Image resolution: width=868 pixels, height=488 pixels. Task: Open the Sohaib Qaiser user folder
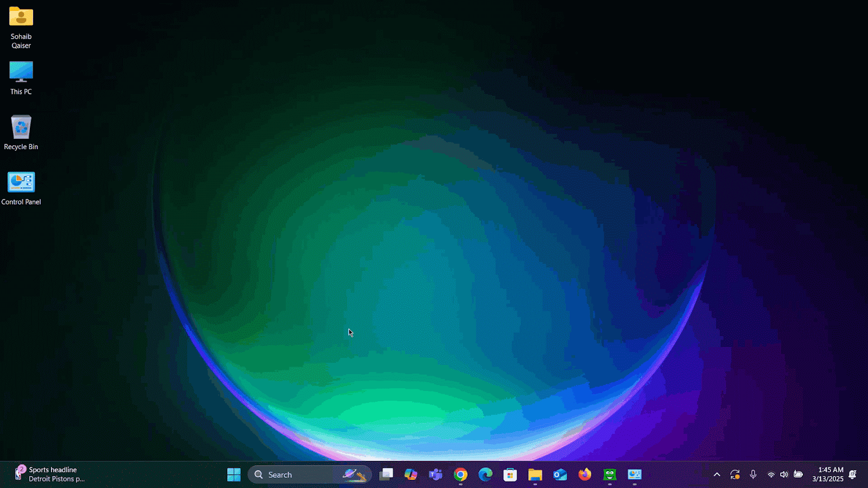coord(21,28)
